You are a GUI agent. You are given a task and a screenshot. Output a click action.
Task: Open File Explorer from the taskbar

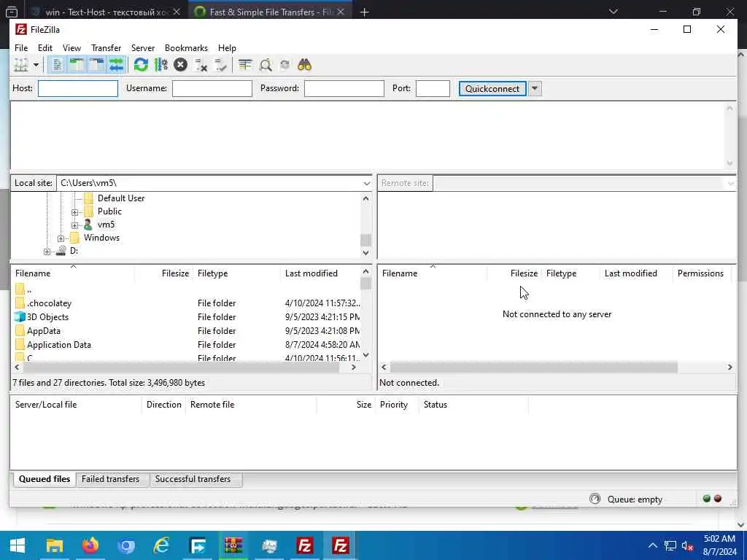click(54, 545)
